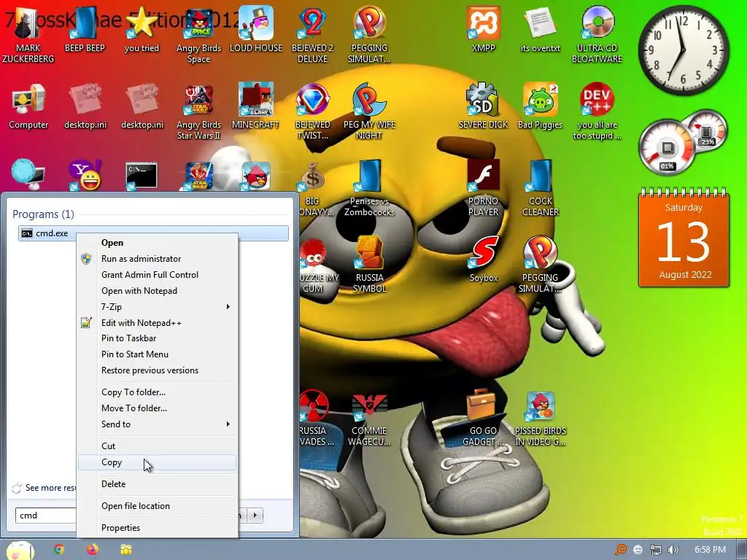
Task: Select the Computer desktop icon
Action: tap(28, 106)
